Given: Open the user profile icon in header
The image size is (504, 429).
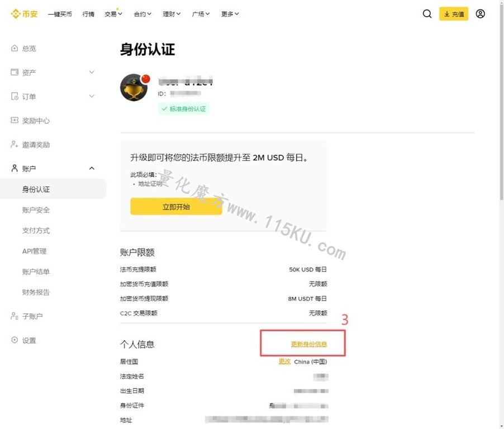Looking at the screenshot, I should pos(480,14).
